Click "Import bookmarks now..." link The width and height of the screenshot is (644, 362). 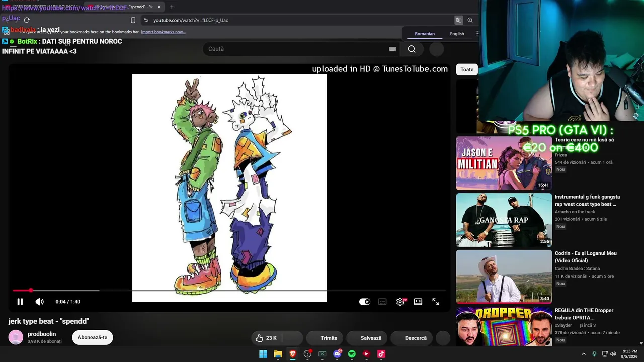click(x=163, y=32)
